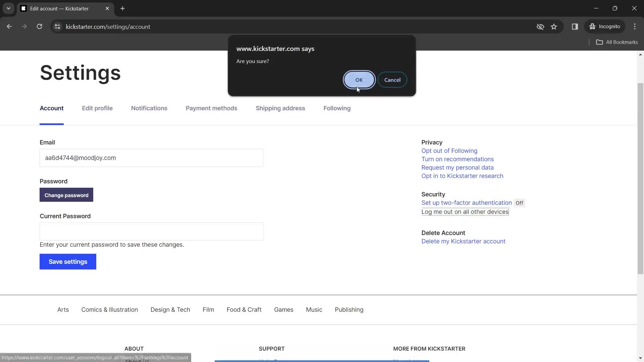Click MORE FROM KICKSTARTER footer heading
Screen dimensions: 644x362
click(x=429, y=349)
